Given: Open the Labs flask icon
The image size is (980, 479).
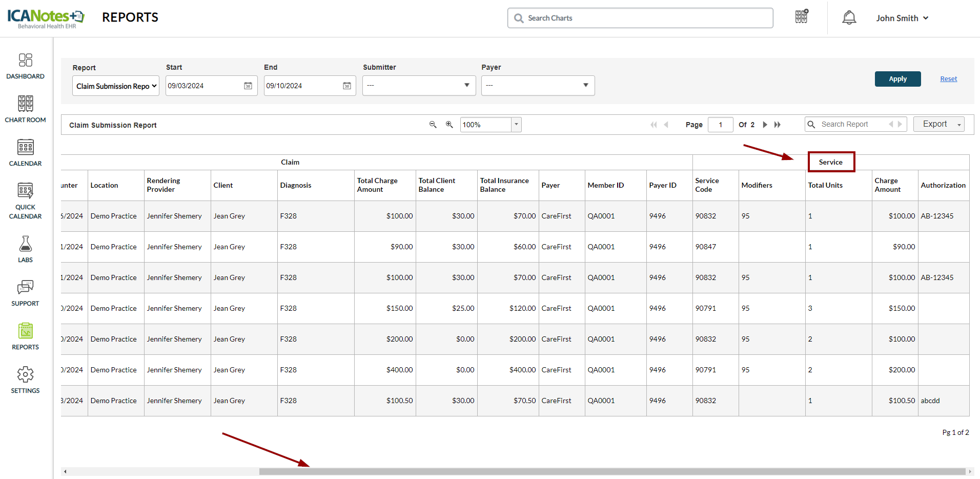Looking at the screenshot, I should click(25, 244).
